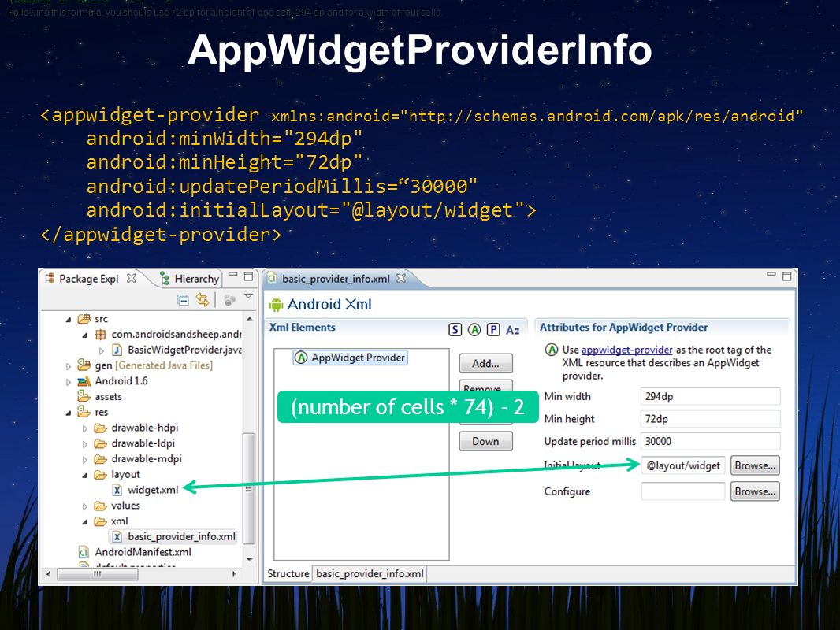Click the gen folder icon

84,365
